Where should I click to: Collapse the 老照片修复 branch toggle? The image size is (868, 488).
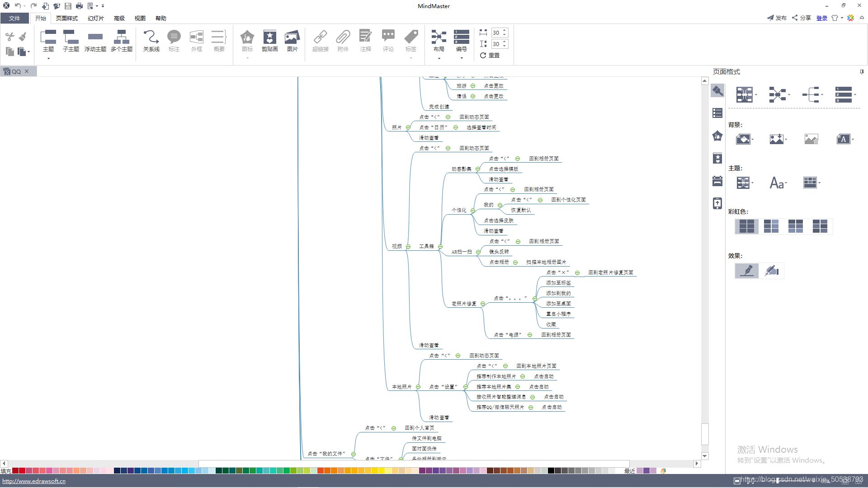(483, 304)
